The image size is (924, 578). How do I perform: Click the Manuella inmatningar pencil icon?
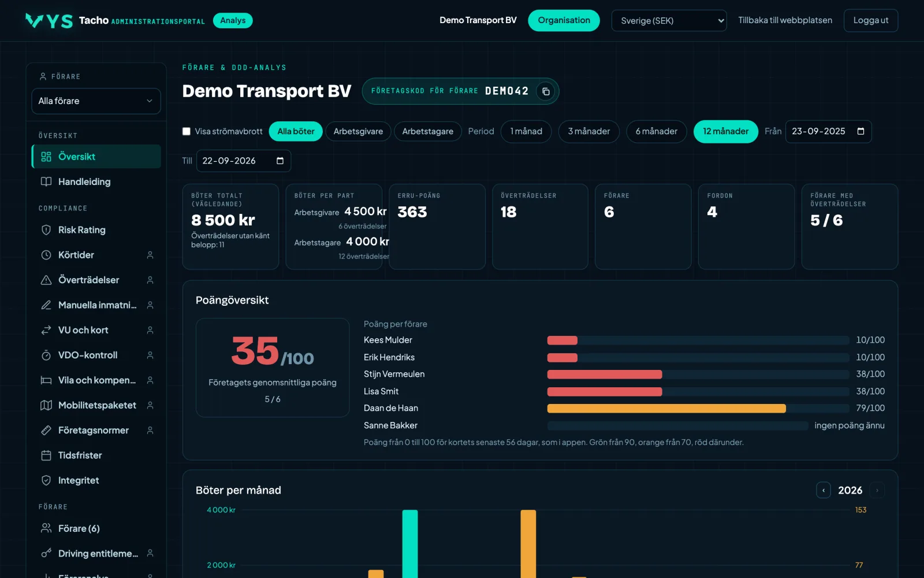tap(46, 305)
